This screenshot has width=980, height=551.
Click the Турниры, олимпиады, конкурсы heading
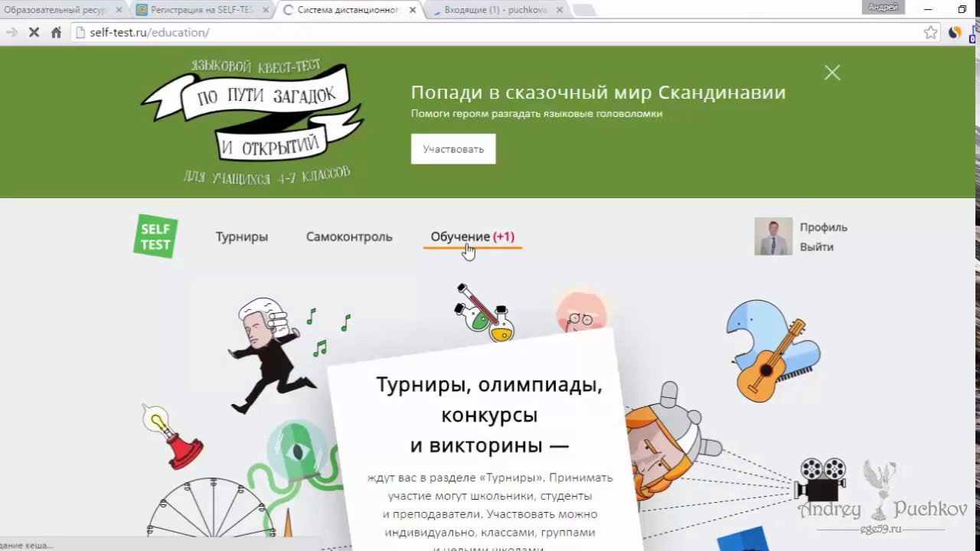coord(489,415)
